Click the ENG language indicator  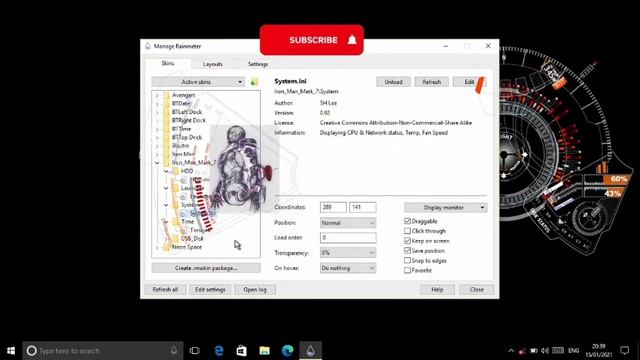click(x=573, y=350)
